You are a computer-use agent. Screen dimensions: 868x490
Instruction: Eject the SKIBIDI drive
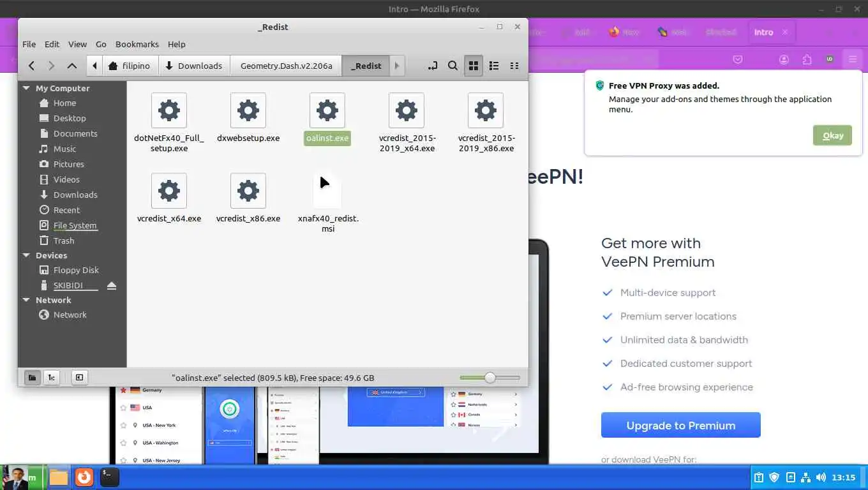[x=112, y=285]
